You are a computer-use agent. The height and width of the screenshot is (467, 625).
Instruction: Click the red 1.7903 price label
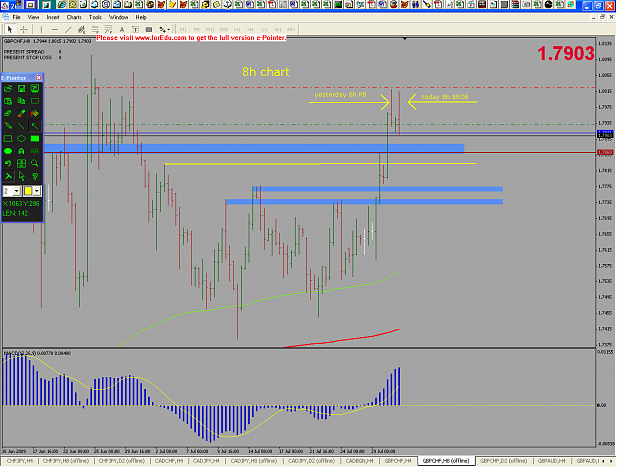566,53
